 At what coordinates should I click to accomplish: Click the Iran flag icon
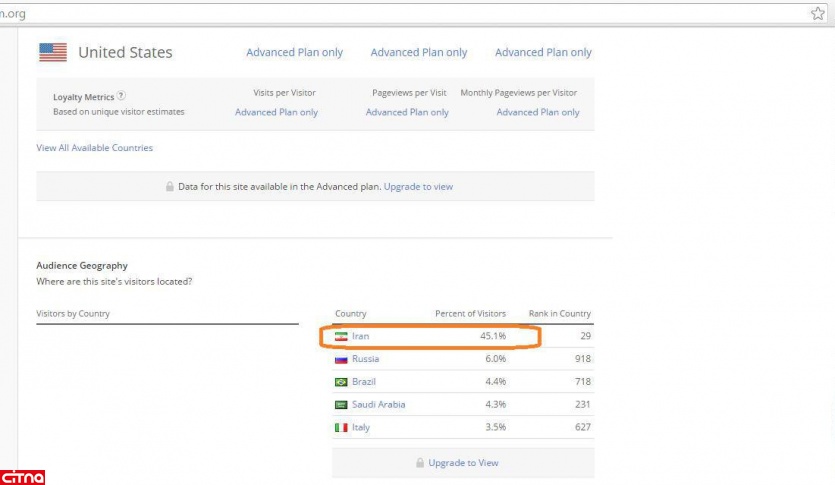coord(341,337)
